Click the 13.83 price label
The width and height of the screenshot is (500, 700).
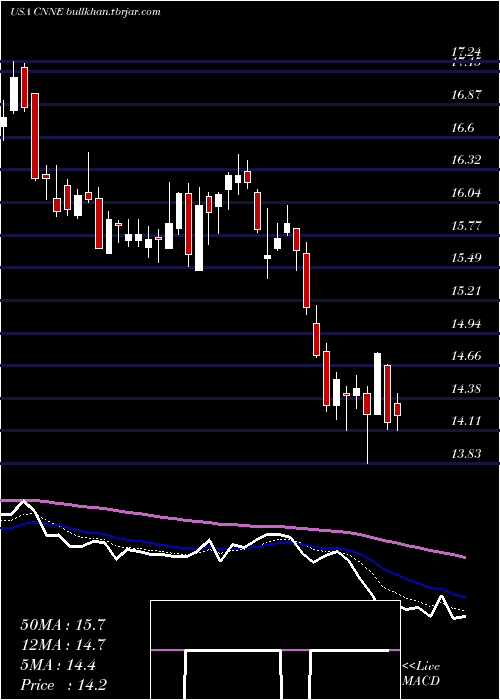click(x=467, y=454)
